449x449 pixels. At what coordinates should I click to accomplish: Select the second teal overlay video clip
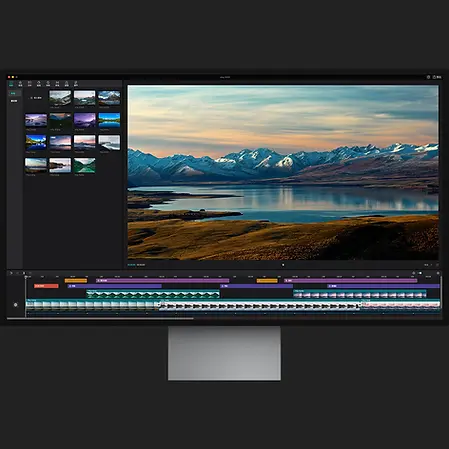click(x=360, y=294)
